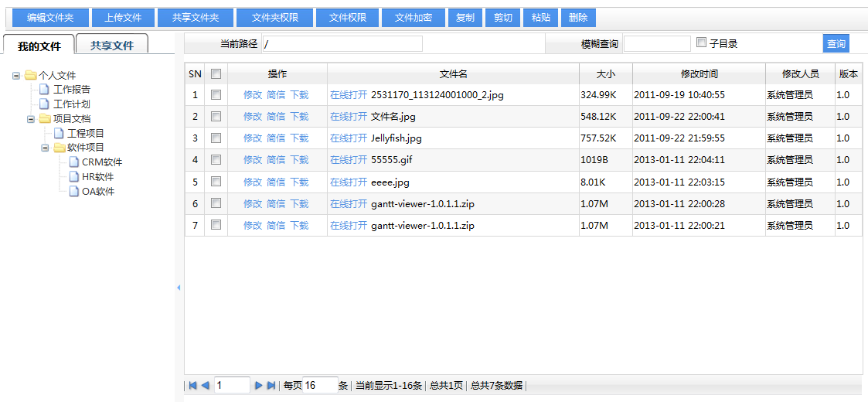The image size is (868, 402).
Task: Collapse the left panel via splitter arrow
Action: point(179,288)
